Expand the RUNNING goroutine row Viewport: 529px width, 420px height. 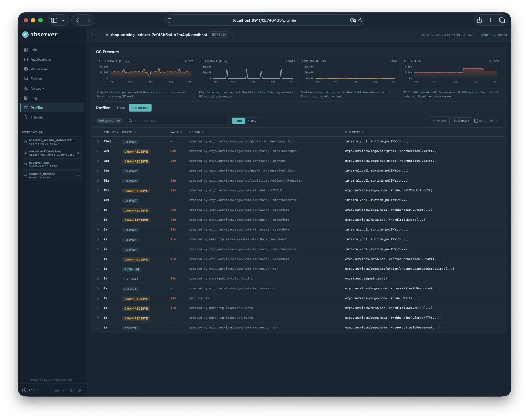tap(98, 269)
